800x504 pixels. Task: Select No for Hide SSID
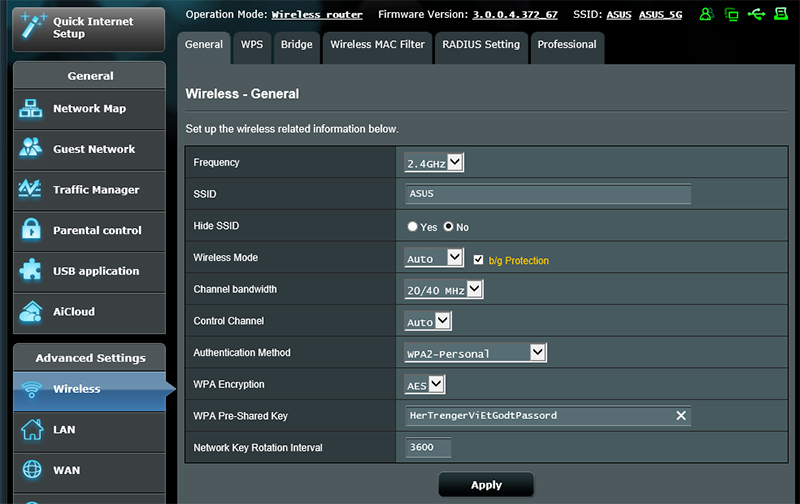[x=449, y=227]
